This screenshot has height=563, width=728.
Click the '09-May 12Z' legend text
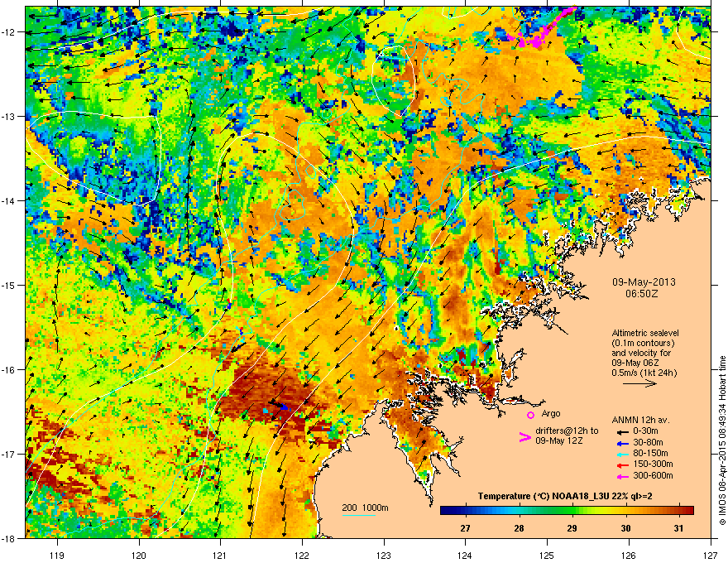(559, 440)
